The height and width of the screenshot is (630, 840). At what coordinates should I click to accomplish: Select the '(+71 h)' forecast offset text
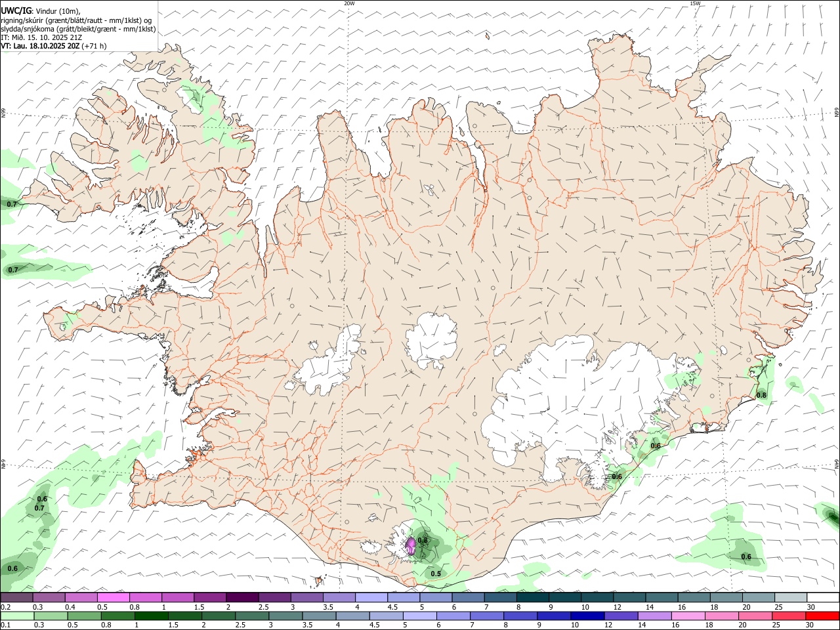pyautogui.click(x=94, y=46)
